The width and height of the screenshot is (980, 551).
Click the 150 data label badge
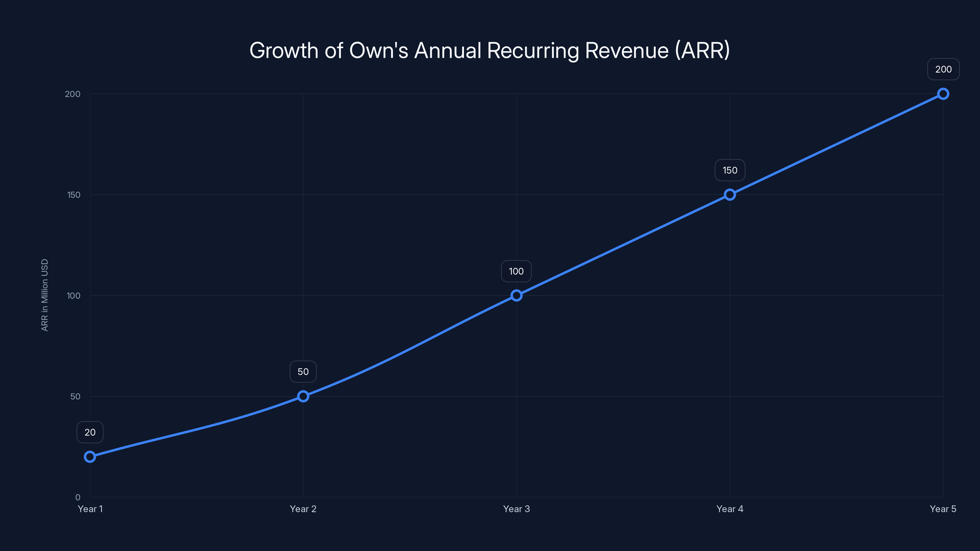[729, 170]
